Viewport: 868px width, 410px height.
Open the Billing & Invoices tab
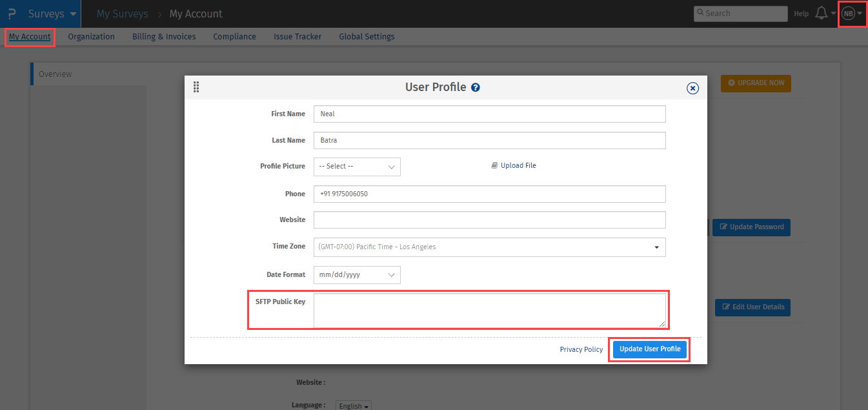click(x=164, y=37)
